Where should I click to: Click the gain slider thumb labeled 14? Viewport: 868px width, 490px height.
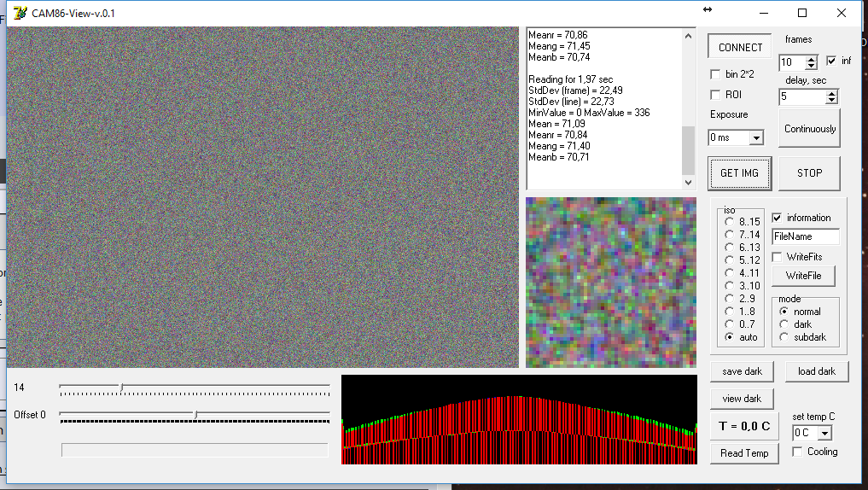[122, 387]
